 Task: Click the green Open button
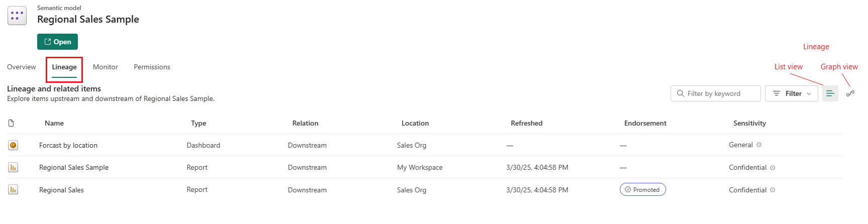tap(57, 42)
